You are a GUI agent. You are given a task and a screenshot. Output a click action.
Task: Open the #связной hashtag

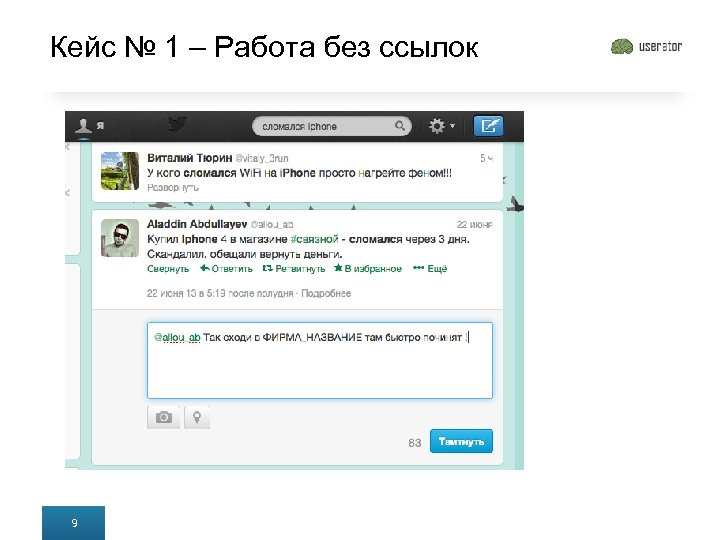click(x=315, y=239)
